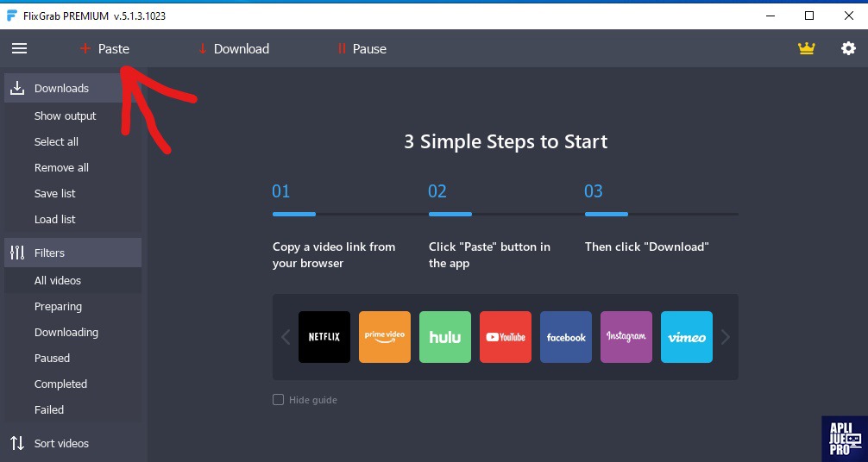Open settings gear icon
The height and width of the screenshot is (462, 868).
point(848,48)
